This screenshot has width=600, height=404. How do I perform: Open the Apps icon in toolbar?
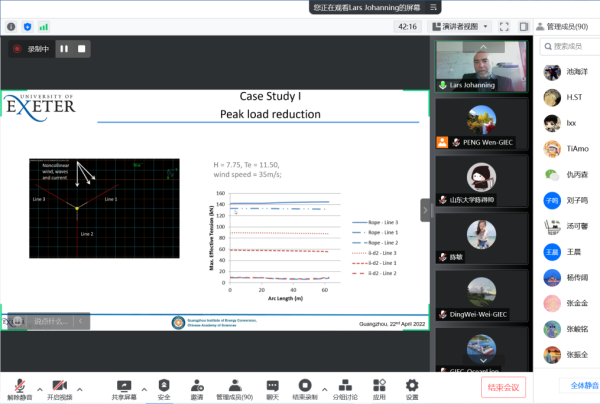[379, 385]
